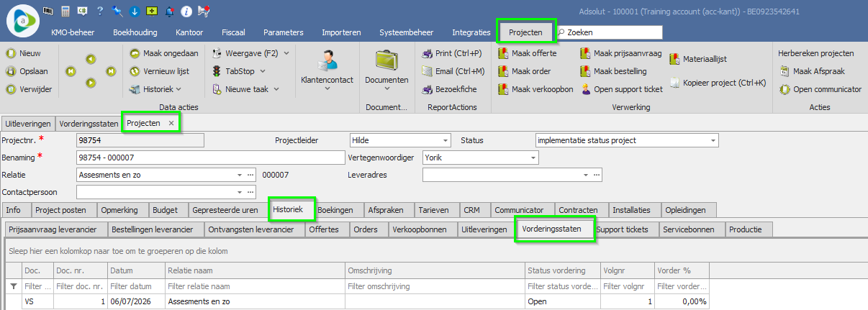Click Open support ticket
This screenshot has height=310, width=868.
click(623, 89)
